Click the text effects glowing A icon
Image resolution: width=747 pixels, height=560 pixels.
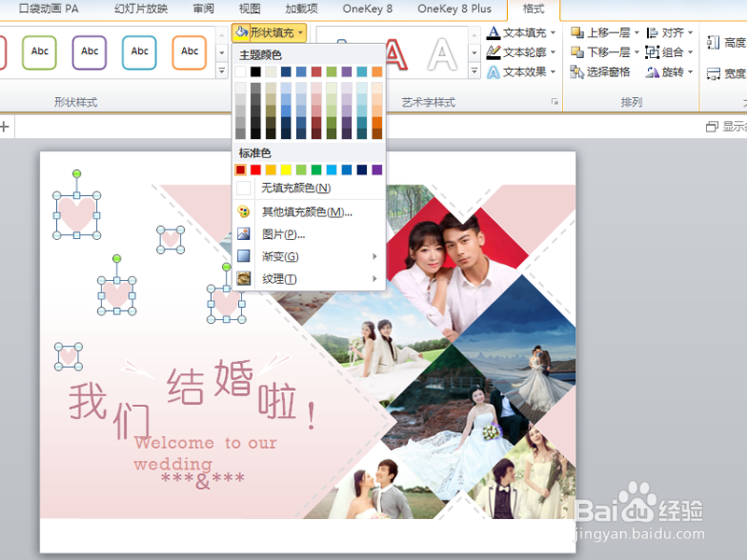tap(494, 73)
